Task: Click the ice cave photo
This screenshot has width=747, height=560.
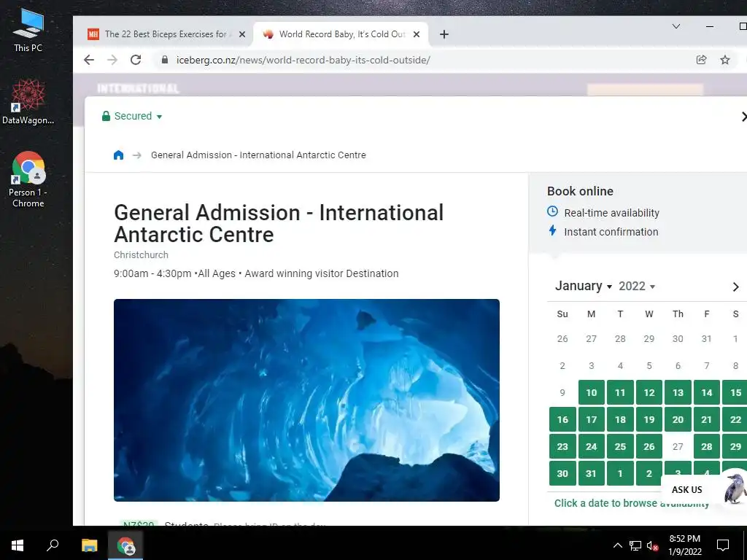Action: tap(306, 400)
